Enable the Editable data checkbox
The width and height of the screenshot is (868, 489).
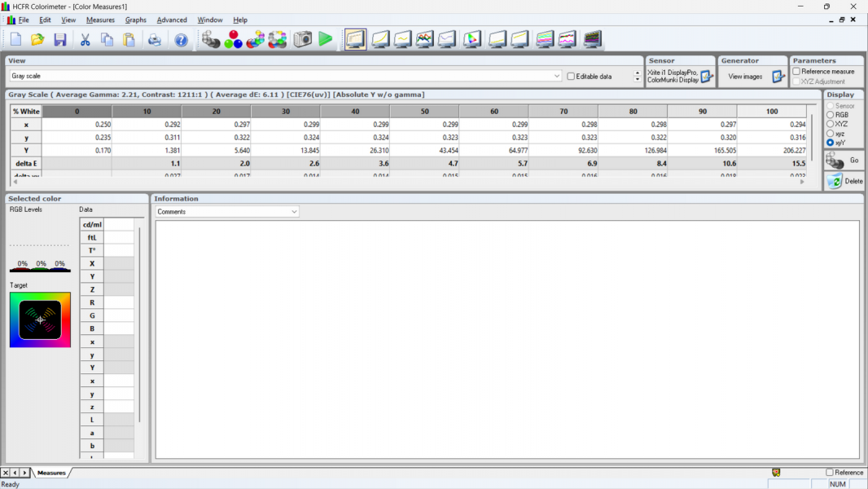point(571,77)
